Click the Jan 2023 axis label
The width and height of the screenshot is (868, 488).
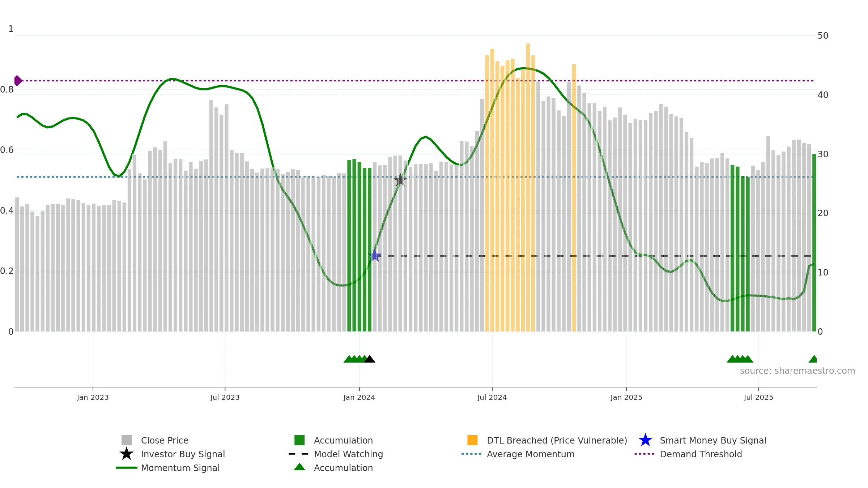coord(93,398)
